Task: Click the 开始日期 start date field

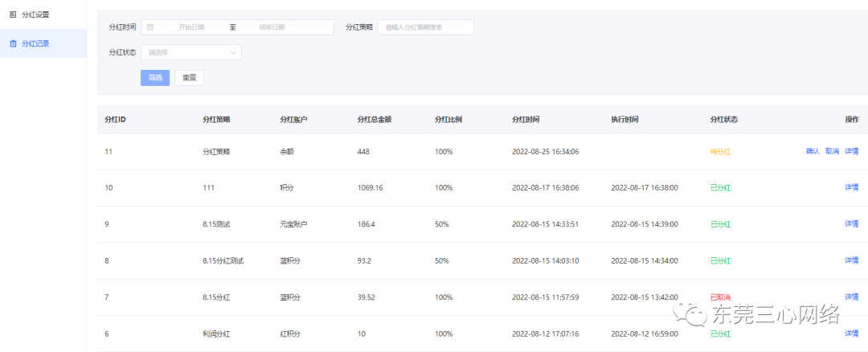Action: 191,27
